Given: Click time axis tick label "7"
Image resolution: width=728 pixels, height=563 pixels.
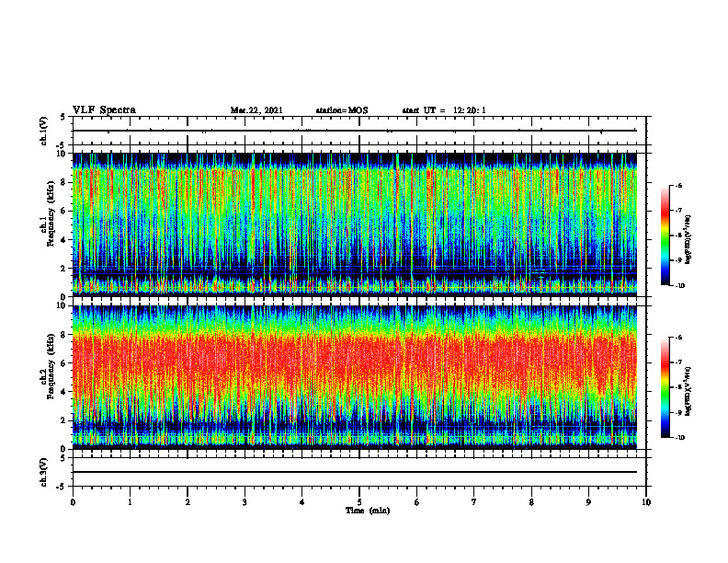Looking at the screenshot, I should coord(474,502).
